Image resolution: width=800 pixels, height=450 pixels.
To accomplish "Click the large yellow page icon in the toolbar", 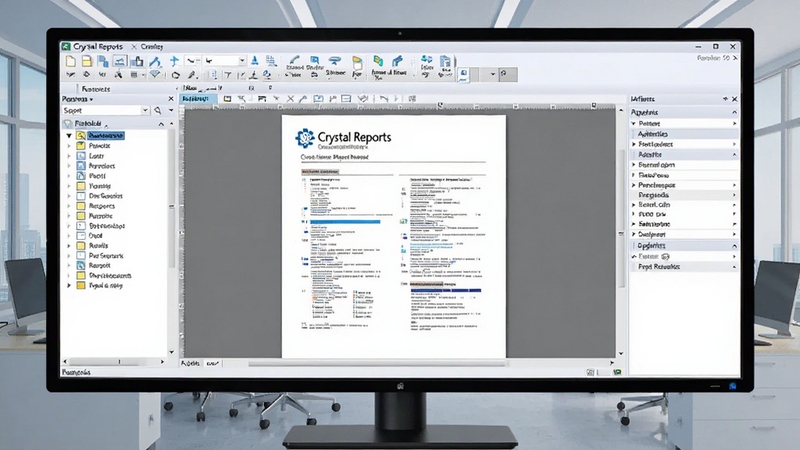I will [357, 64].
